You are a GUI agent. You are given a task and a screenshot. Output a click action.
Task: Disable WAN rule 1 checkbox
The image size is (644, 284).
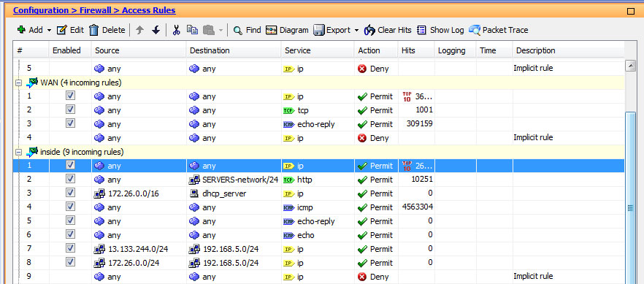pos(70,96)
